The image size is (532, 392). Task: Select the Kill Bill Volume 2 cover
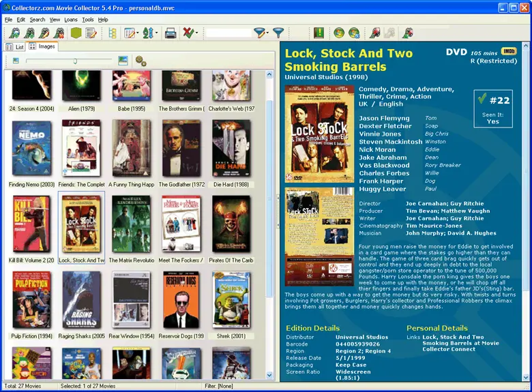pyautogui.click(x=31, y=224)
